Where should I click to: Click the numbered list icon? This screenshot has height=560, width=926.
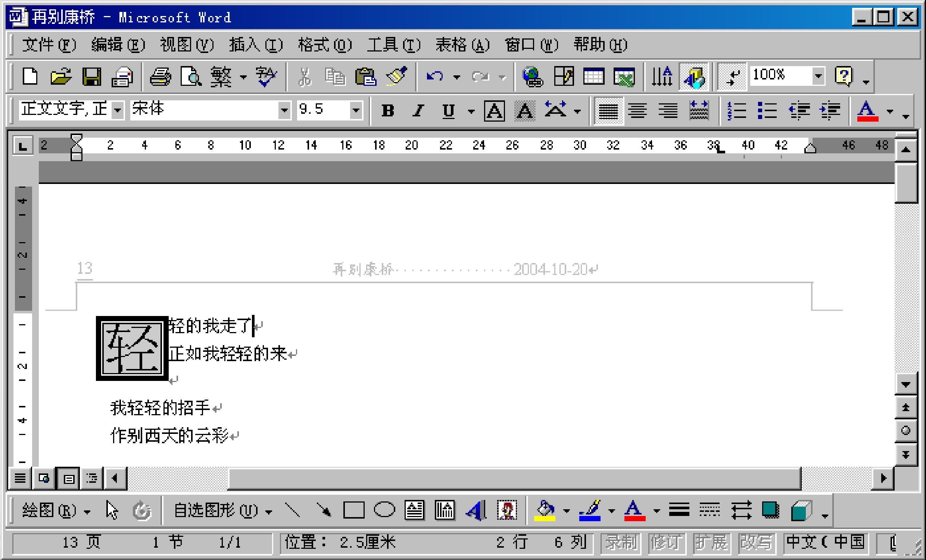tap(737, 111)
